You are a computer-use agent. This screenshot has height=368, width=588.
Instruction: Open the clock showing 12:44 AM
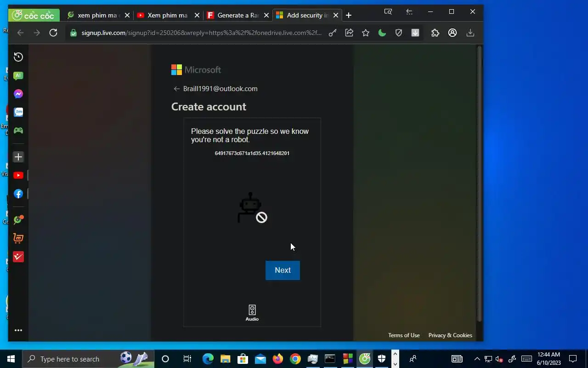pos(548,359)
